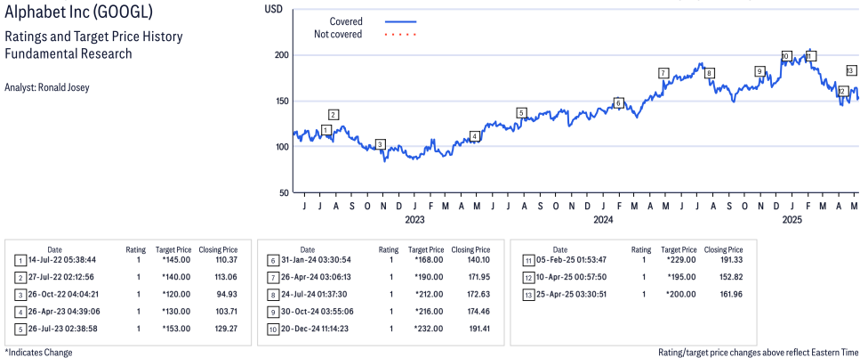The height and width of the screenshot is (358, 868).
Task: Click the date '26-Jul-23 02:38:58'
Action: 62,329
